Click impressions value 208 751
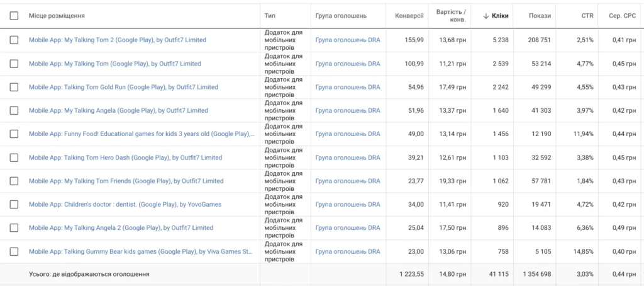The width and height of the screenshot is (644, 286). [x=540, y=40]
